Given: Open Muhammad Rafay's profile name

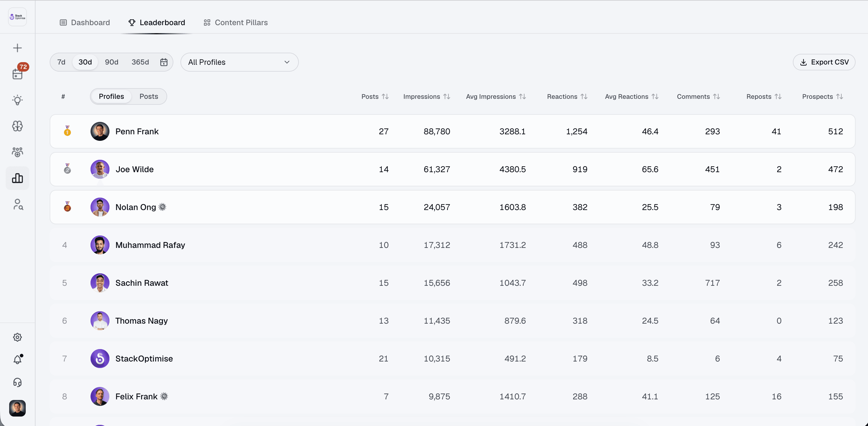Looking at the screenshot, I should tap(150, 245).
